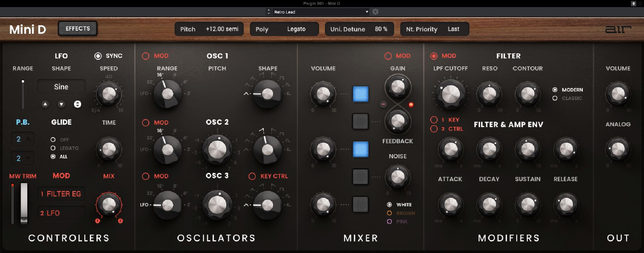The width and height of the screenshot is (644, 253).
Task: Click the NOISE level knob
Action: (398, 177)
